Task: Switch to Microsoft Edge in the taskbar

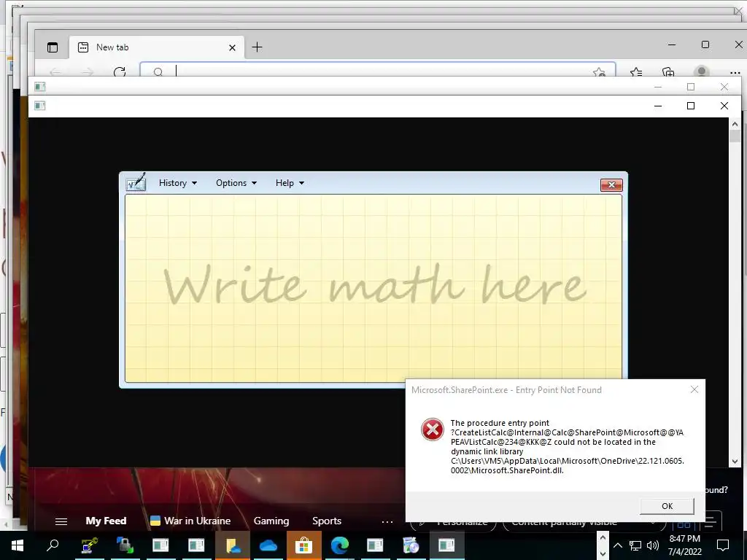Action: click(x=339, y=545)
